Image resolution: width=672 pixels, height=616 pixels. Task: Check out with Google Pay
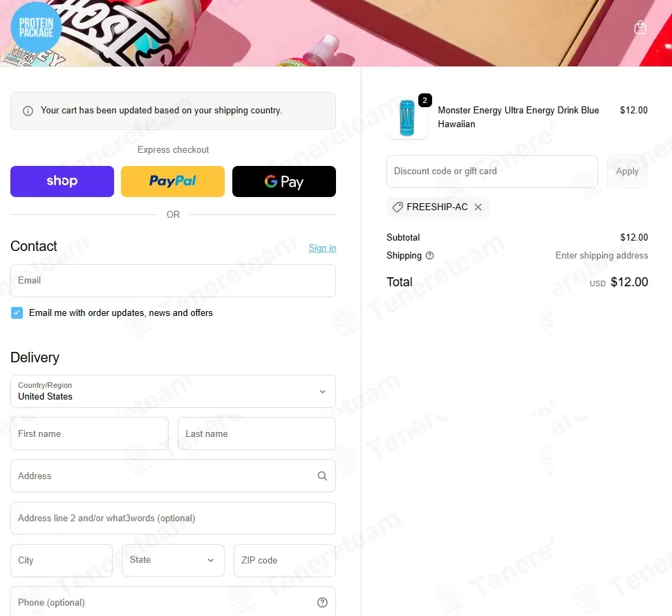(283, 181)
